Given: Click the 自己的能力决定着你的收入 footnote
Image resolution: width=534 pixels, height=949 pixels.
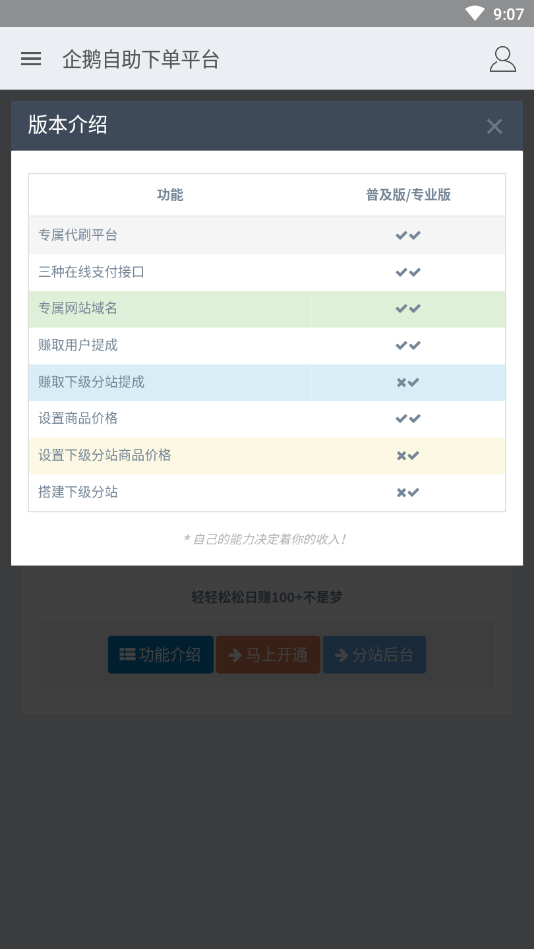Looking at the screenshot, I should [x=265, y=539].
